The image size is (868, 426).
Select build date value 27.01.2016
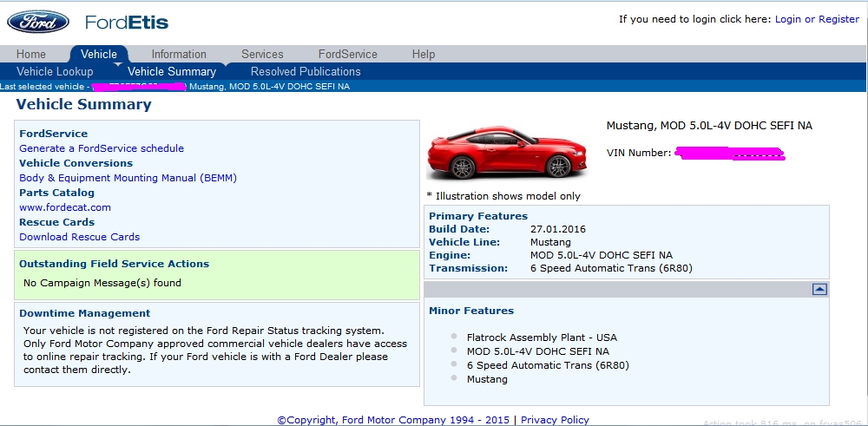(x=557, y=229)
